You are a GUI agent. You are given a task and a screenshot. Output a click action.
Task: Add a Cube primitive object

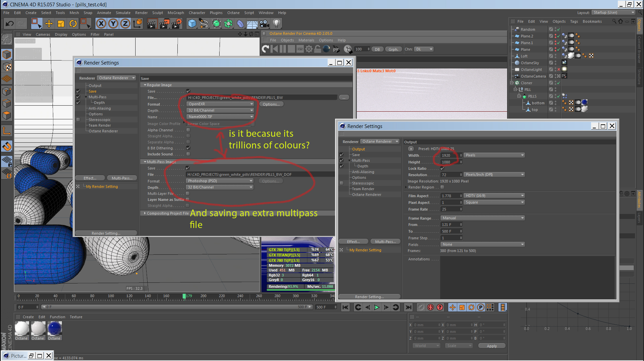tap(192, 23)
